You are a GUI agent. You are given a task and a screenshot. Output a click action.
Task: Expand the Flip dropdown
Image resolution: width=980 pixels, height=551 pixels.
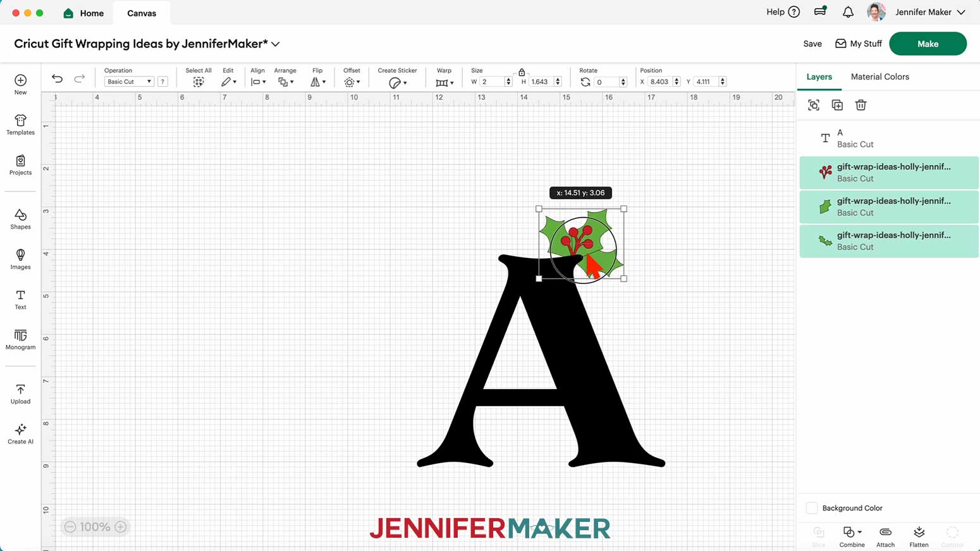pyautogui.click(x=317, y=82)
